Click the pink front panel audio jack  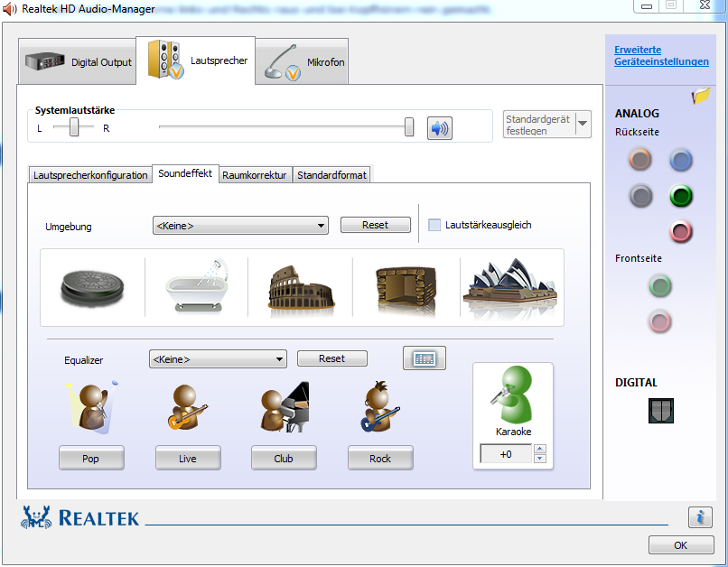point(659,321)
